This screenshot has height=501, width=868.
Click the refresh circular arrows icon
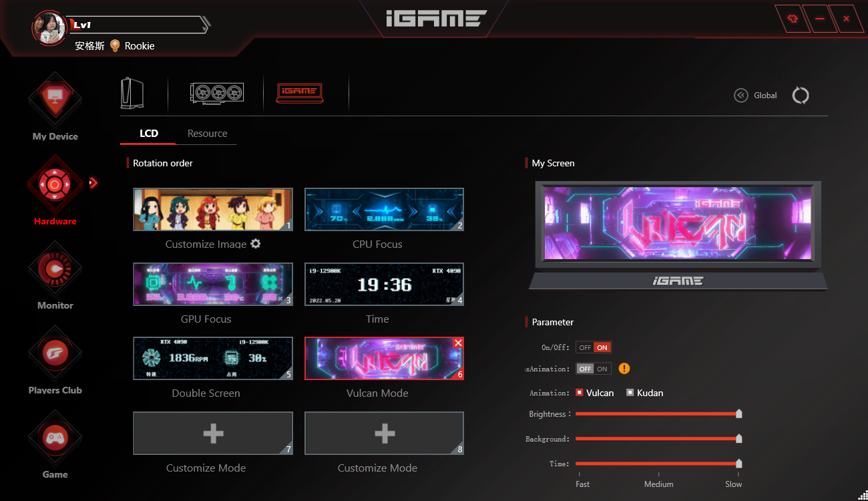pyautogui.click(x=800, y=96)
